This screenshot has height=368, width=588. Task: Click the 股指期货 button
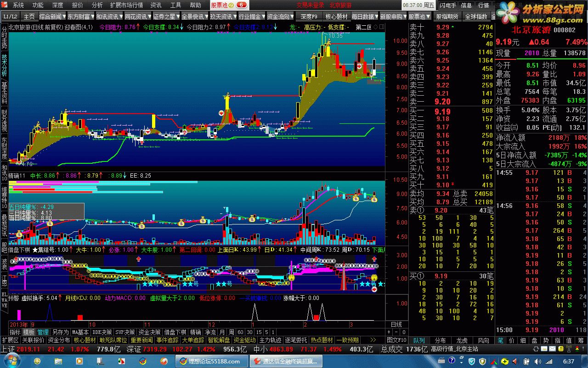click(447, 17)
